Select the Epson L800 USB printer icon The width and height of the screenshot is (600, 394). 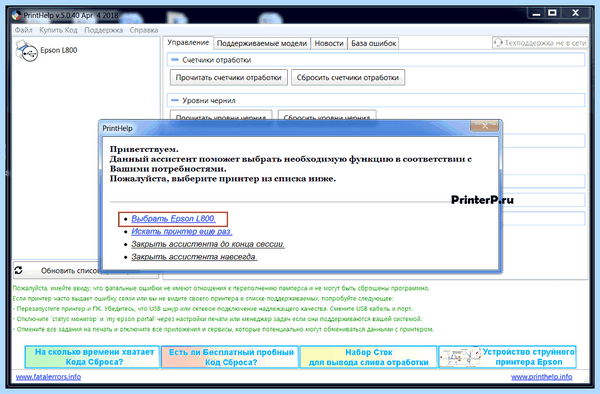(26, 51)
